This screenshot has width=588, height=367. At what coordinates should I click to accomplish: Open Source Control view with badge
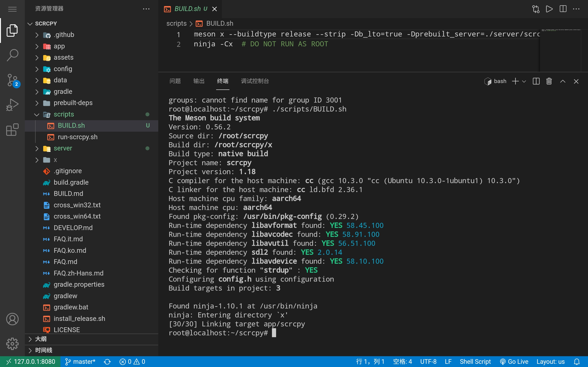coord(12,80)
